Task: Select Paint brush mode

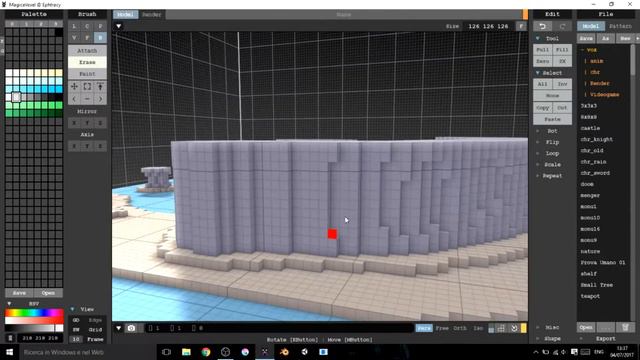Action: pos(87,74)
